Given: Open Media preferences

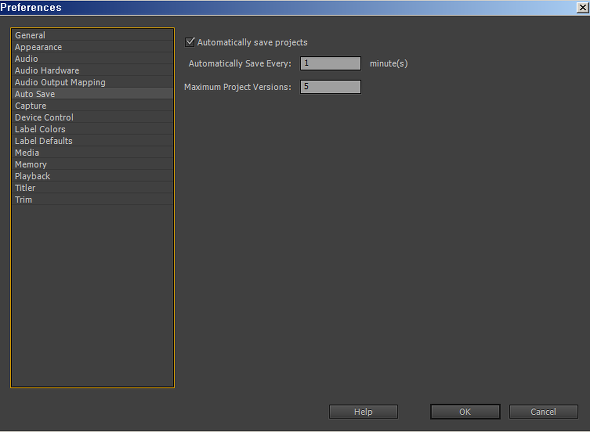Looking at the screenshot, I should click(x=93, y=152).
